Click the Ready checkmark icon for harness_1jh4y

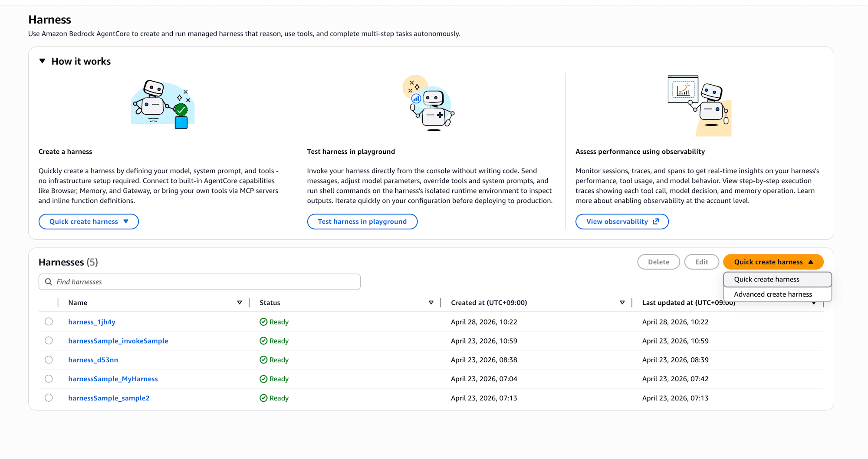pyautogui.click(x=263, y=322)
